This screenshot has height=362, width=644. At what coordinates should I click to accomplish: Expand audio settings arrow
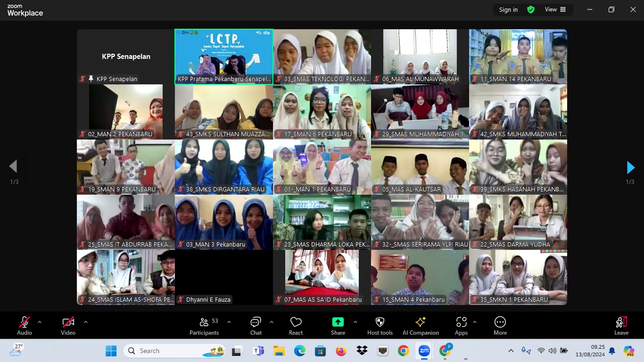(x=40, y=322)
